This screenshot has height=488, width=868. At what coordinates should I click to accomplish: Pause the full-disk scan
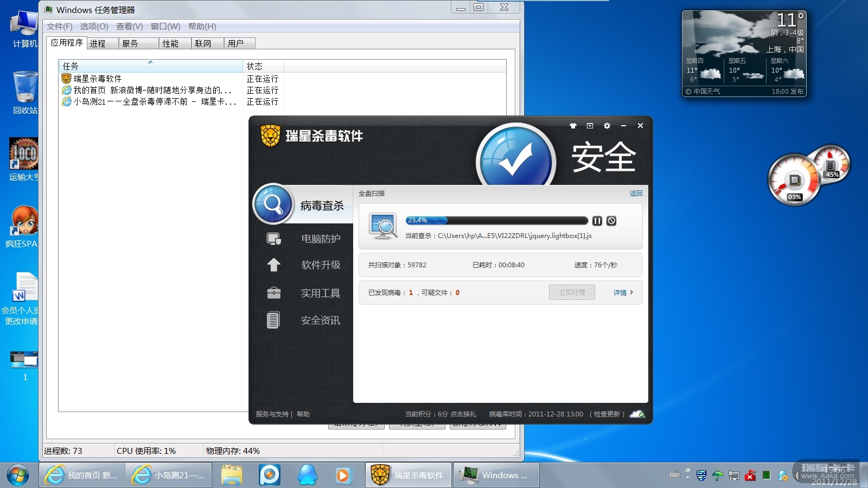[x=597, y=221]
